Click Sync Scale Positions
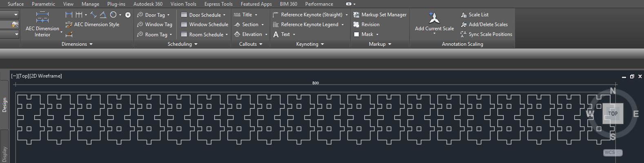 tap(486, 34)
